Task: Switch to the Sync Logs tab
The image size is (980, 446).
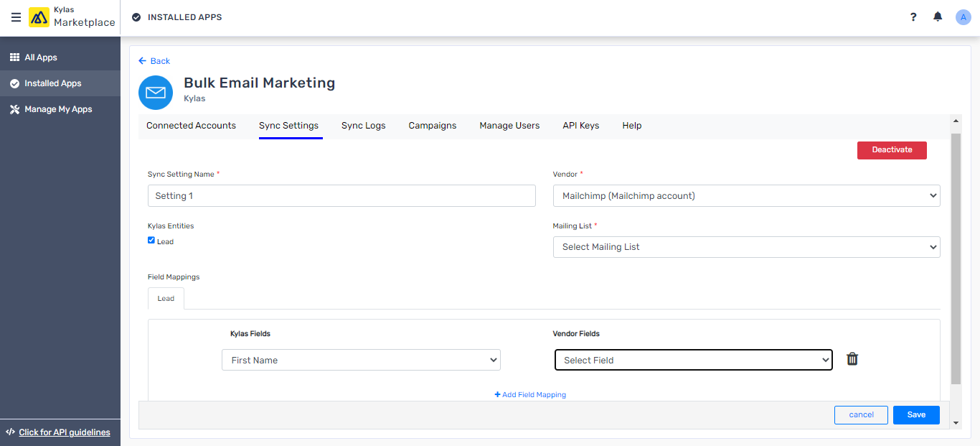Action: [x=364, y=125]
